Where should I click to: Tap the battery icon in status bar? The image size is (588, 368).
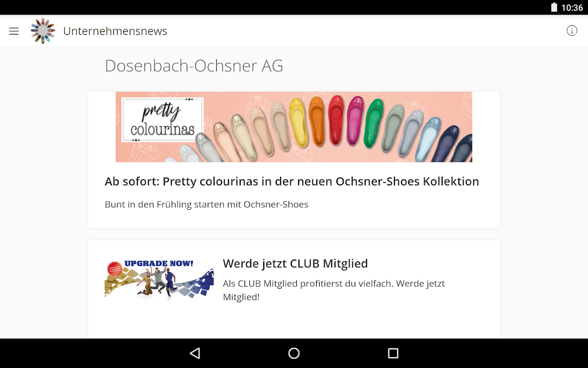(x=554, y=7)
